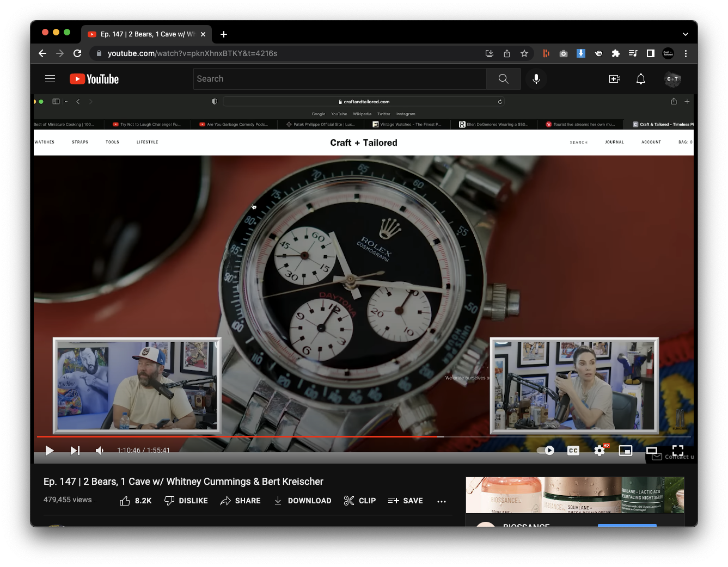728x567 pixels.
Task: Start voice search with the microphone icon
Action: click(536, 79)
